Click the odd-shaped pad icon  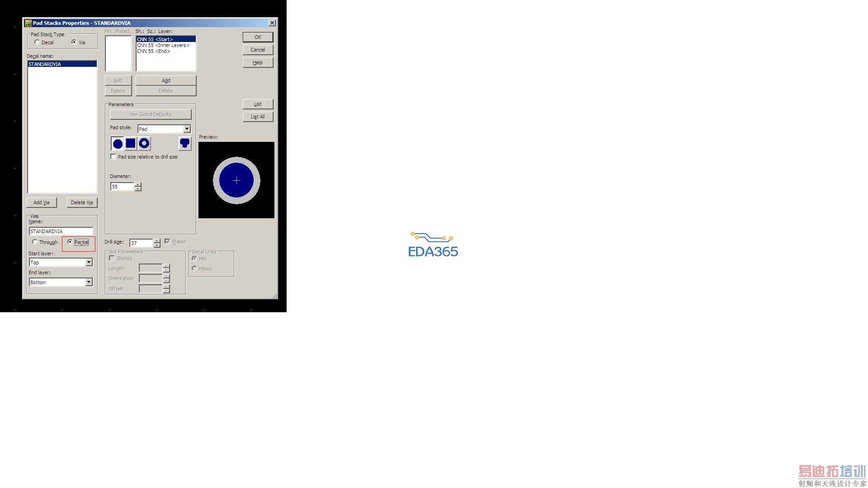tap(185, 144)
